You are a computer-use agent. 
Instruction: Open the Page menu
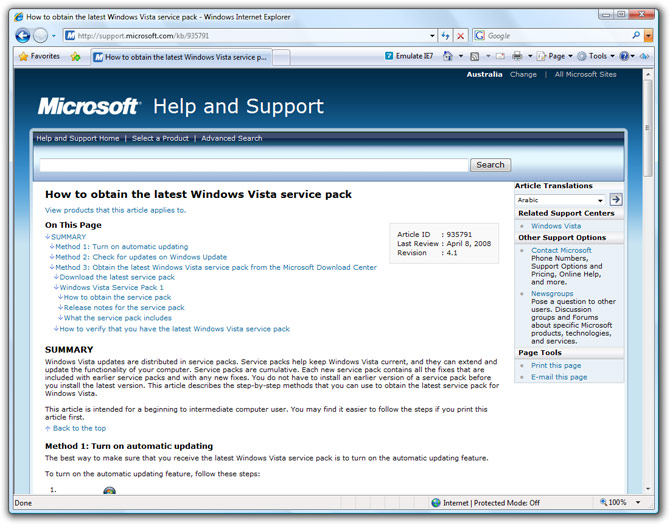555,56
